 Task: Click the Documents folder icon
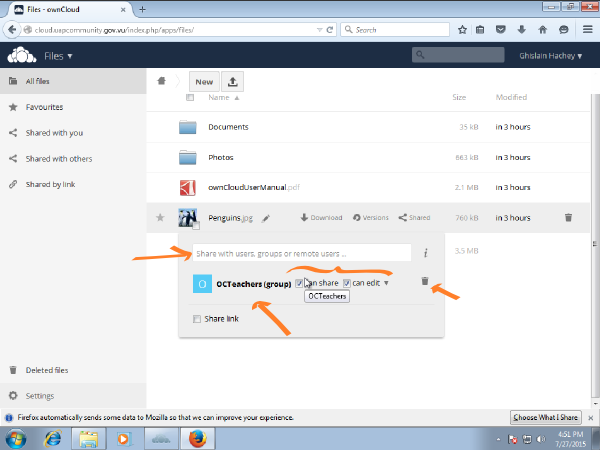188,127
